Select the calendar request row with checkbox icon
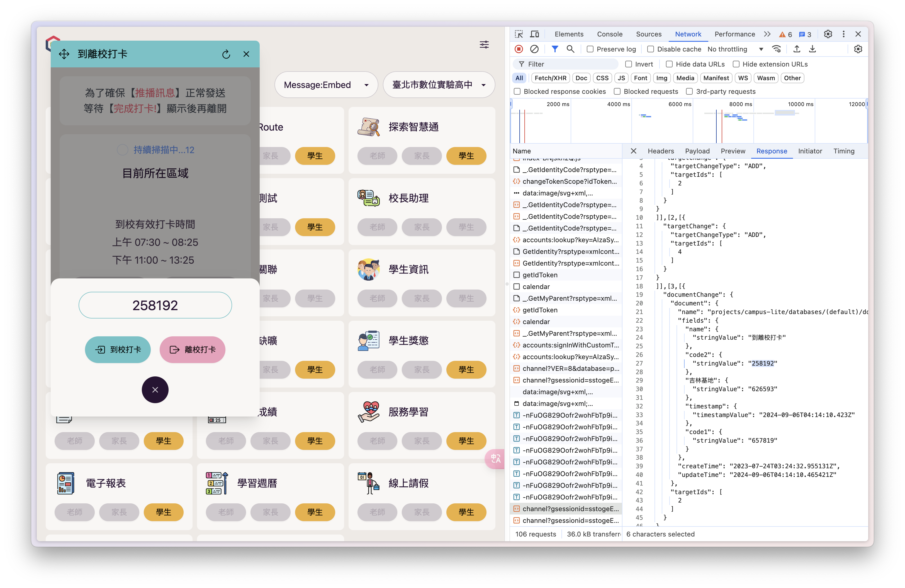Viewport: 905px width, 588px height. point(566,286)
